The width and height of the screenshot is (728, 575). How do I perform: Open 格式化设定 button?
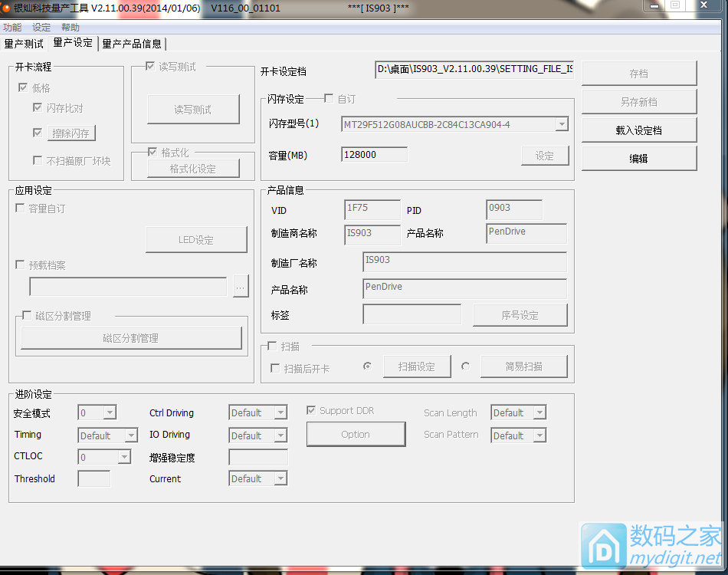tap(193, 169)
